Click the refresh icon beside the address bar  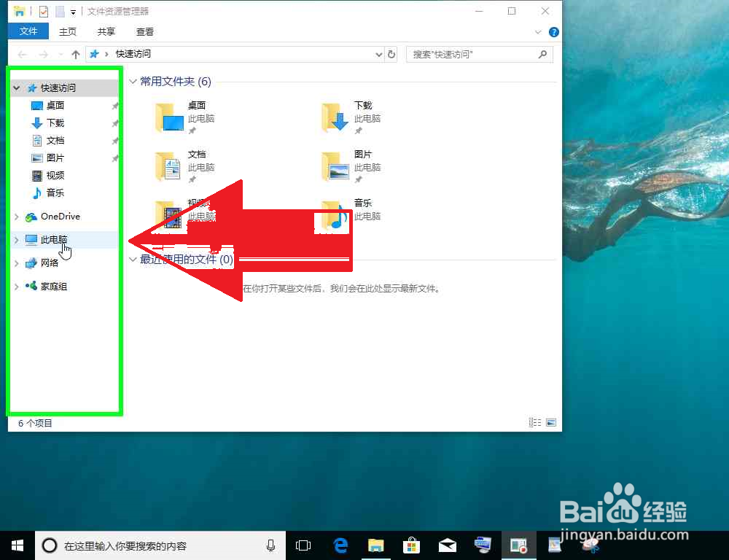tap(391, 54)
